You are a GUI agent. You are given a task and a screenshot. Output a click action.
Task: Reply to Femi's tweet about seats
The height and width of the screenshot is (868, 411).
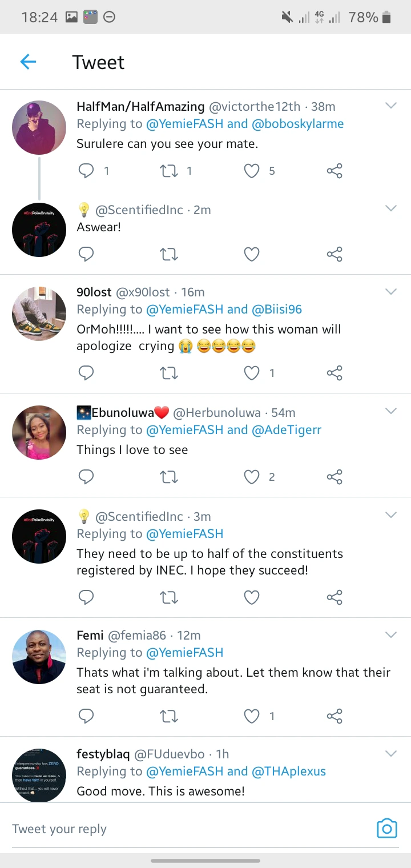(x=86, y=716)
